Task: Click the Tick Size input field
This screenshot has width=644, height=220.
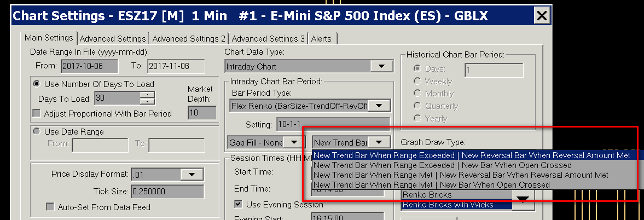Action: click(167, 192)
